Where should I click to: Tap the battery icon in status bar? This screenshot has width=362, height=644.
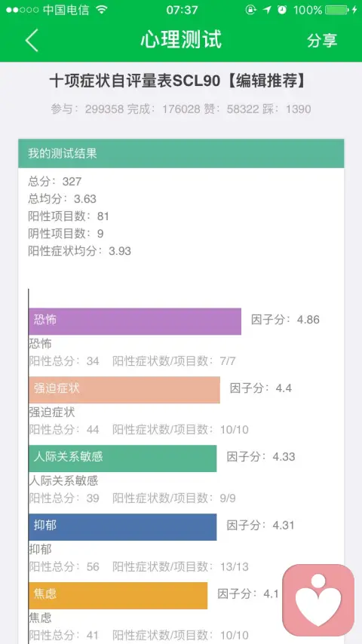point(336,10)
